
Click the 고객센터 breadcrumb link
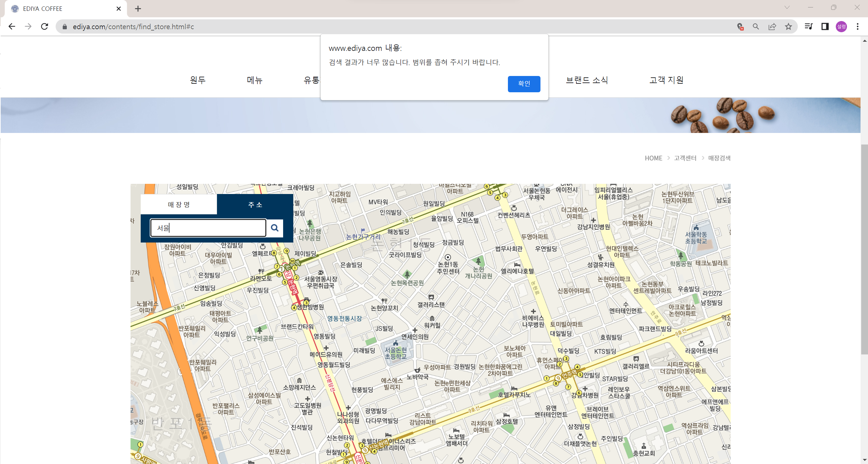point(685,158)
